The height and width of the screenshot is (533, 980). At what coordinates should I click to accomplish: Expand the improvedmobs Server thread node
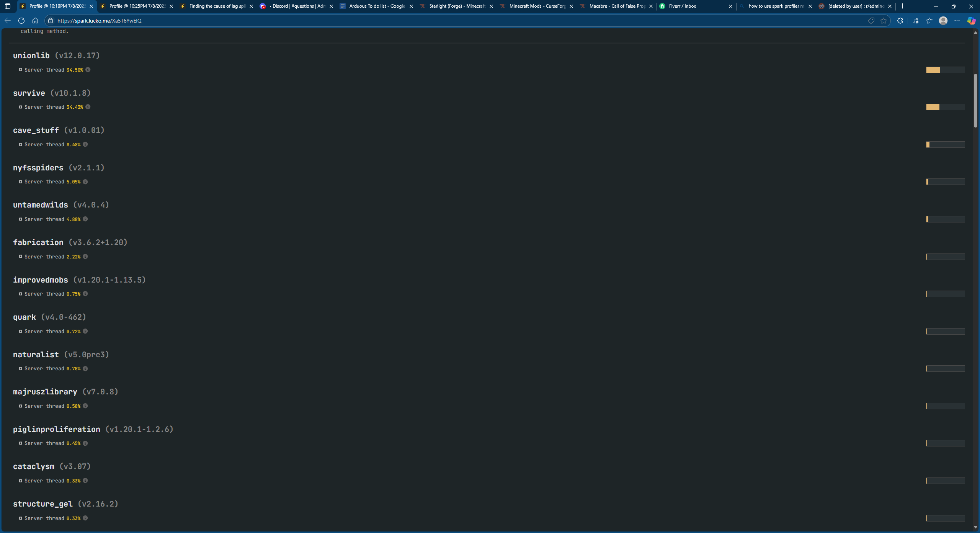coord(21,294)
